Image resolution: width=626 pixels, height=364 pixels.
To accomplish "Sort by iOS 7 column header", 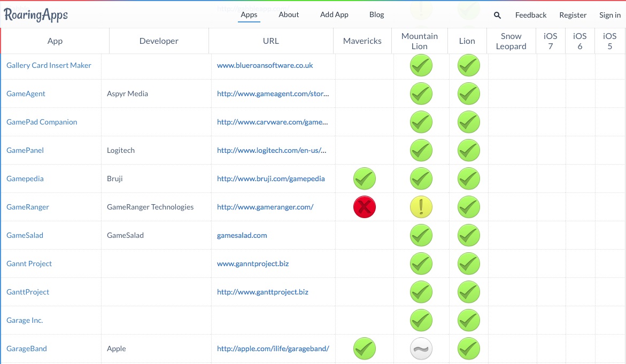I will coord(551,41).
